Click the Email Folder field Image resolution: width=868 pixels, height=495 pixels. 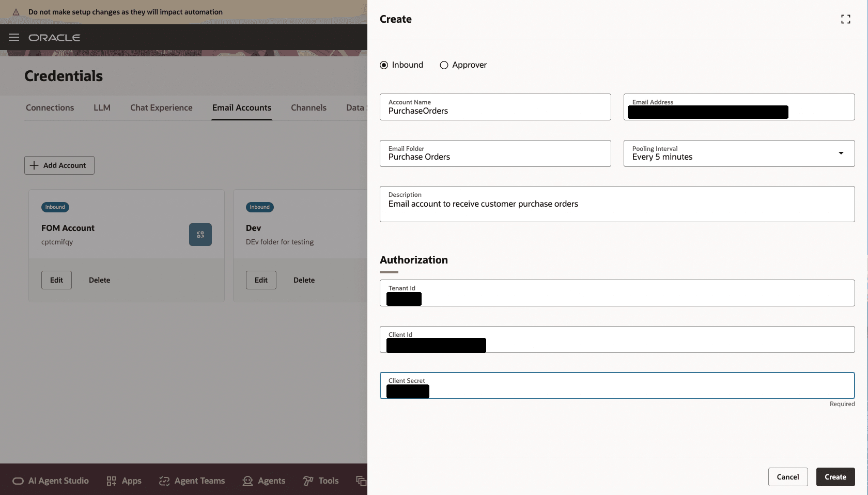(495, 153)
